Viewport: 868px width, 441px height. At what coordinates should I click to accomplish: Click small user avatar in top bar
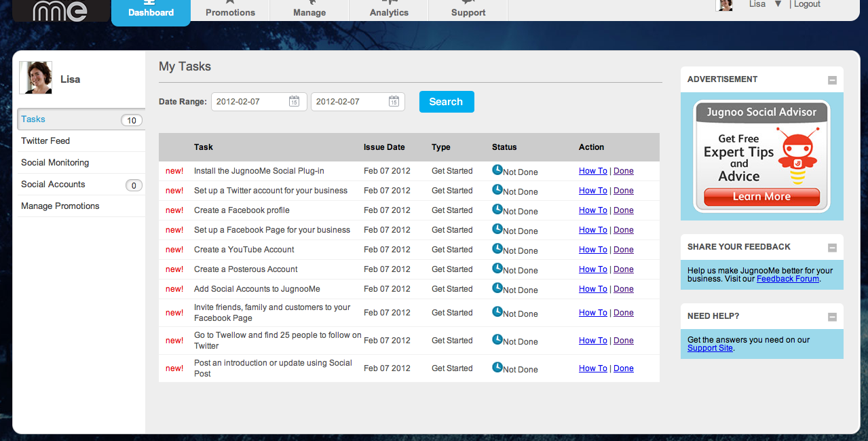pos(725,5)
